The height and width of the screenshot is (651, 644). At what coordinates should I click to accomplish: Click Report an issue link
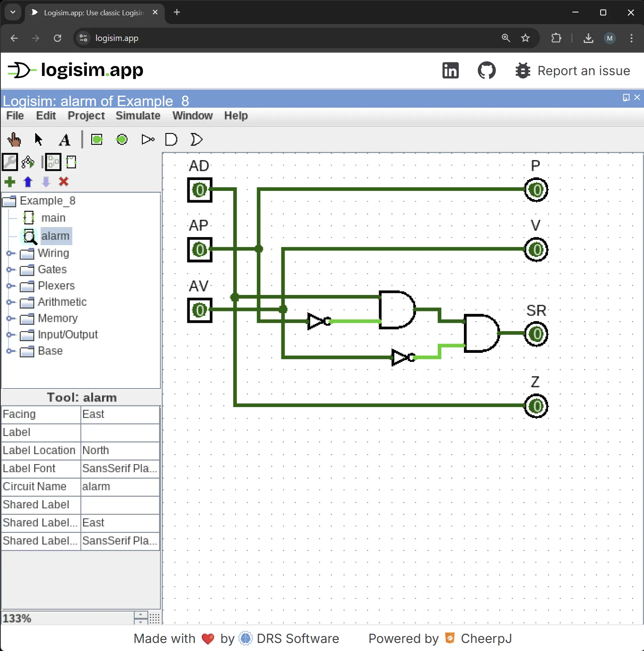coord(583,71)
